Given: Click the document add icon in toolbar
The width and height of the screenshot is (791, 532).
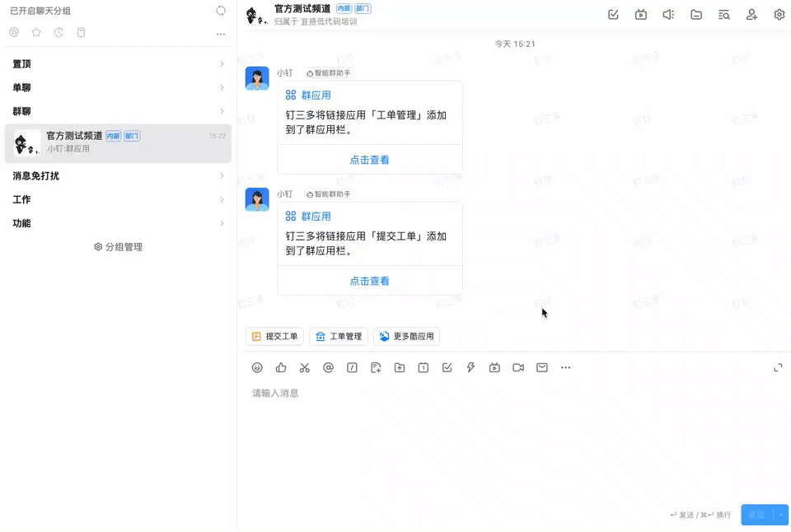Looking at the screenshot, I should tap(376, 367).
